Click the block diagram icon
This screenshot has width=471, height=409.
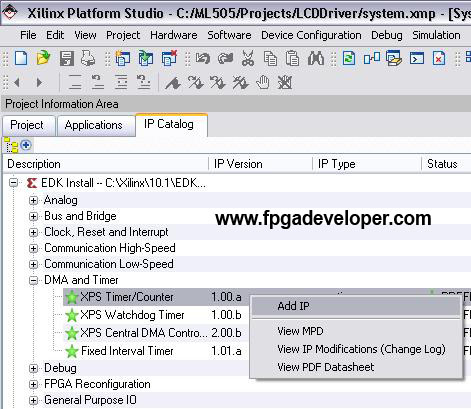click(372, 58)
